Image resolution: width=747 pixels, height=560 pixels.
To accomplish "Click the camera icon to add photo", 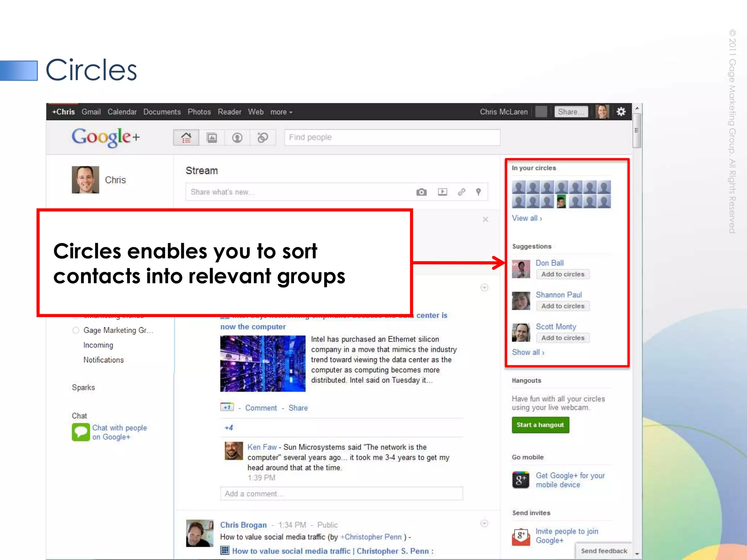I will pos(421,192).
